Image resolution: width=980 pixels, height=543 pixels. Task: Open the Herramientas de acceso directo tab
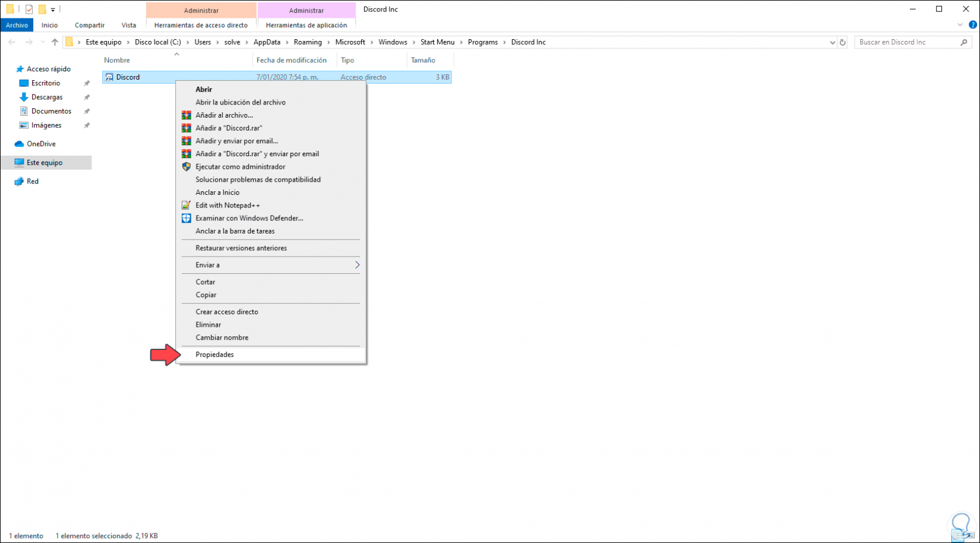tap(201, 25)
